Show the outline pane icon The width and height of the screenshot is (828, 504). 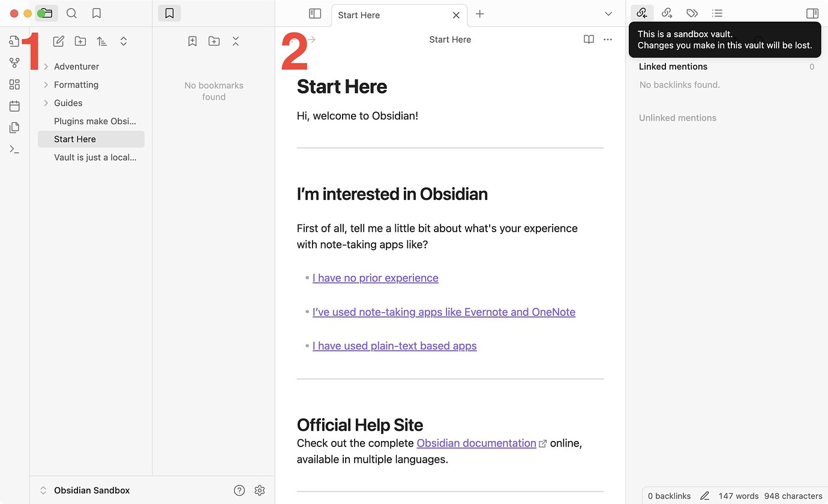(717, 13)
